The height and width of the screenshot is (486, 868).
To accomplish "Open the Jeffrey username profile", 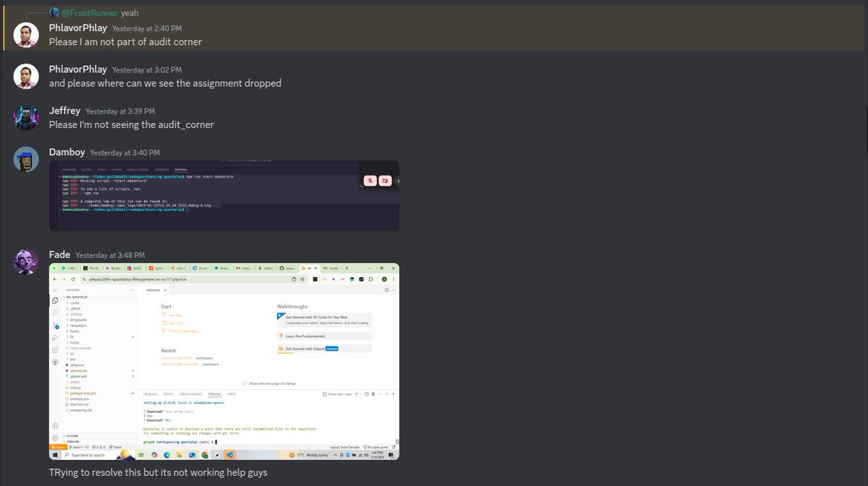I will [x=64, y=111].
